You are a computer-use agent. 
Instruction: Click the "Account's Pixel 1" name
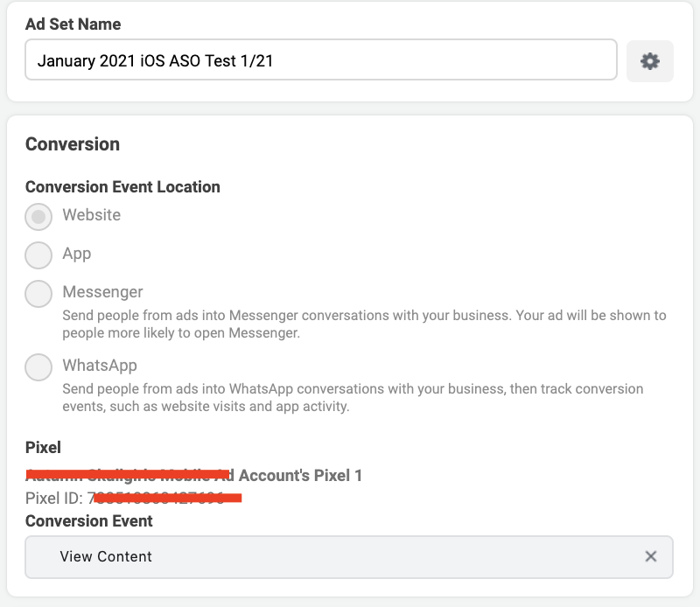[x=300, y=475]
